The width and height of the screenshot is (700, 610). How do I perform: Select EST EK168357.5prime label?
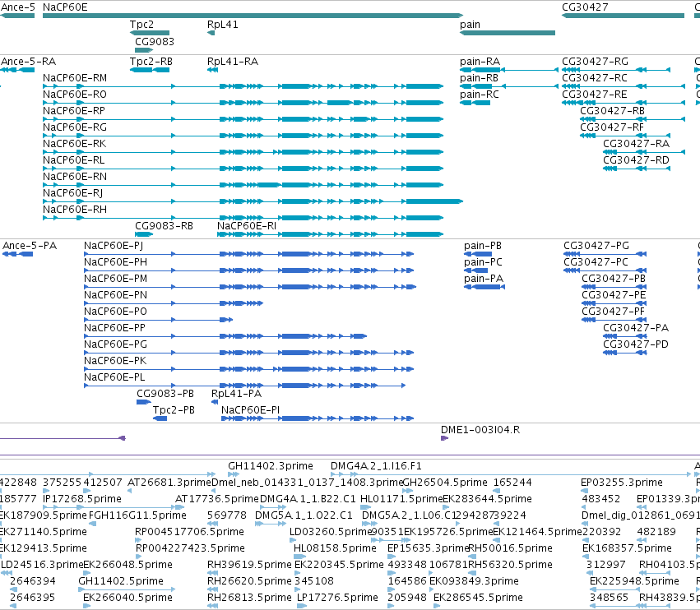(x=627, y=548)
